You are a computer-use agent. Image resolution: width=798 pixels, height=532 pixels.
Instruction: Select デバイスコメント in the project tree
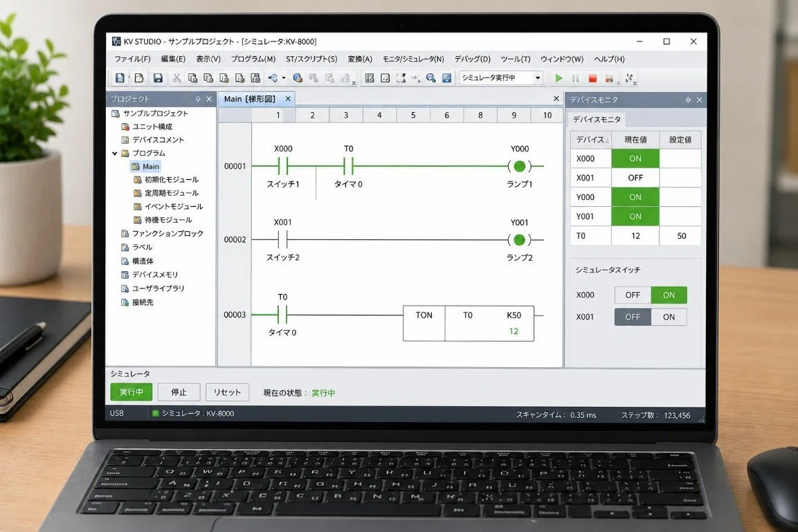153,140
